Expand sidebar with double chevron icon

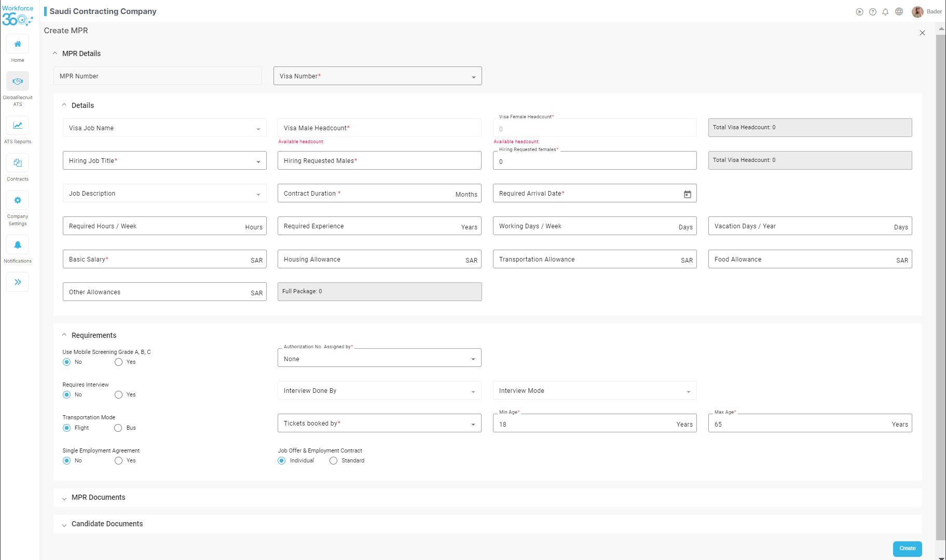18,282
